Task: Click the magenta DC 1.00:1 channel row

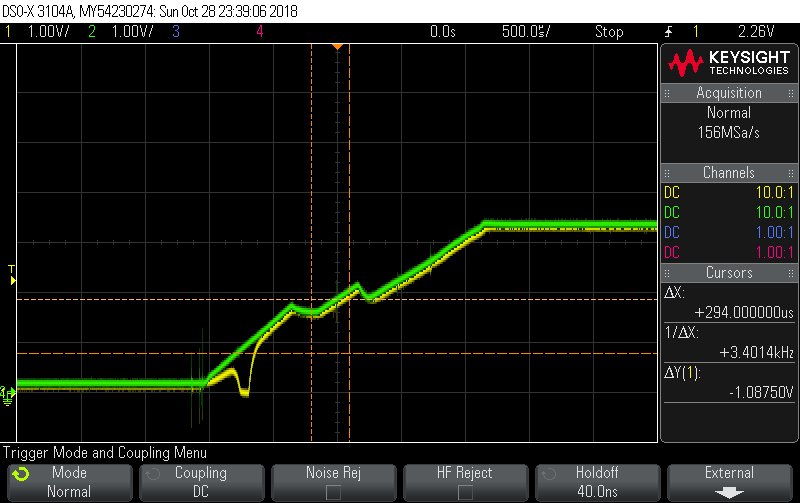Action: 729,252
